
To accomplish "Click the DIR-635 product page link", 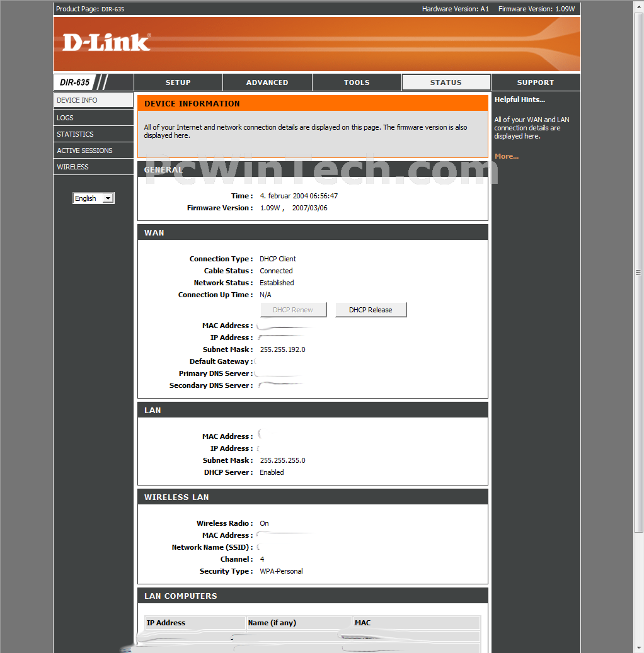I will tap(113, 9).
